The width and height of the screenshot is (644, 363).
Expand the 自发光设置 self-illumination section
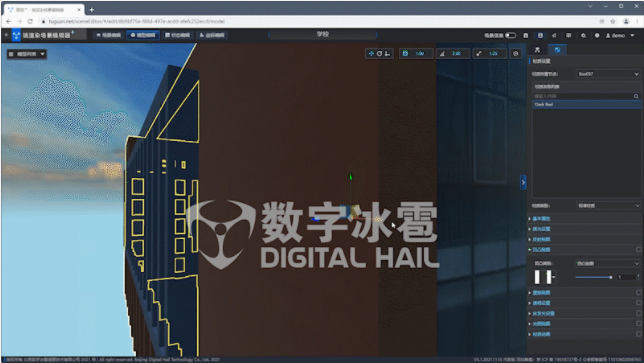(543, 313)
